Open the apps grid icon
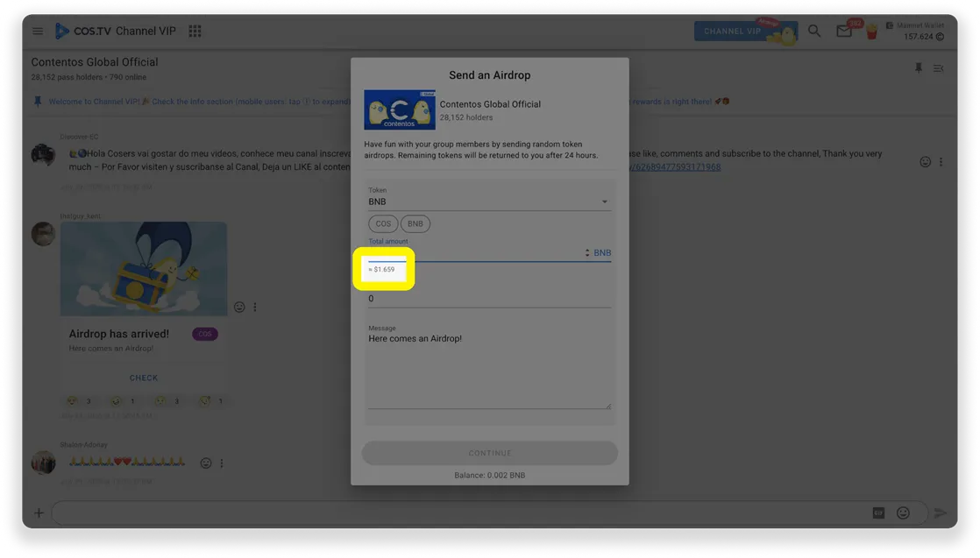This screenshot has height=558, width=980. pyautogui.click(x=195, y=31)
